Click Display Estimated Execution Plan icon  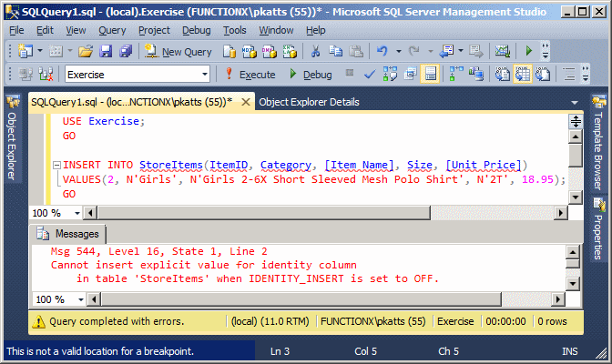[x=390, y=74]
